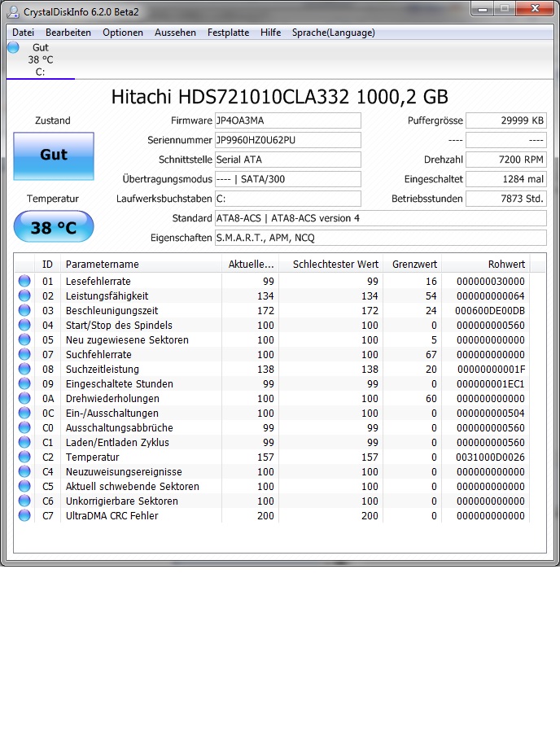Click status orb for Ein-/Ausschaltungen row
This screenshot has width=560, height=744.
pyautogui.click(x=24, y=413)
